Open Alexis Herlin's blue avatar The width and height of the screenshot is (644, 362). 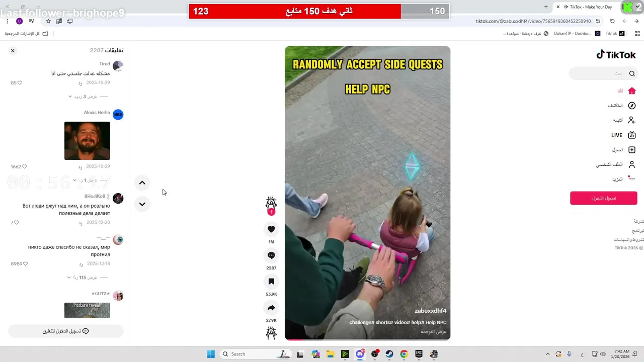tap(118, 115)
